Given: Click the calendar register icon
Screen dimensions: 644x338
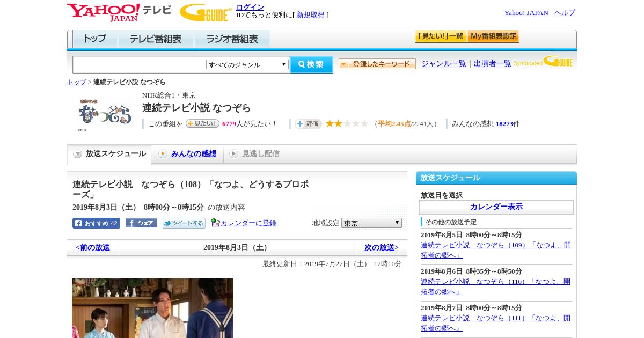Looking at the screenshot, I should coord(215,223).
